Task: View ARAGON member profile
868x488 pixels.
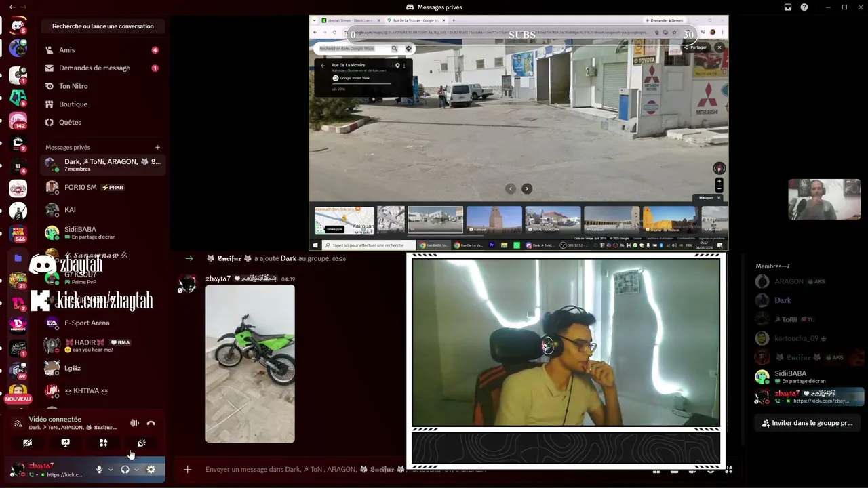Action: 808,281
